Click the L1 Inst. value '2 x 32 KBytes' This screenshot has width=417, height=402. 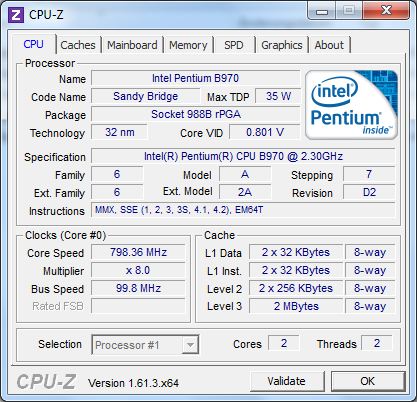[296, 270]
